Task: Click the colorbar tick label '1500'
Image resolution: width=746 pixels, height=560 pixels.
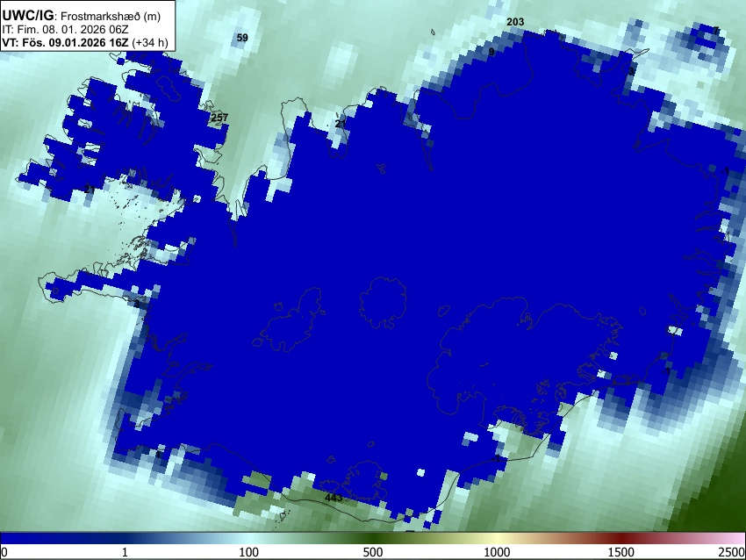Action: 621,552
